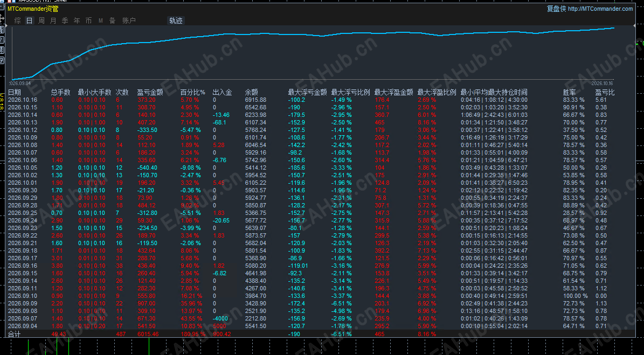644x355 pixels.
Task: Click the deposit value 5000
Action: tap(220, 326)
